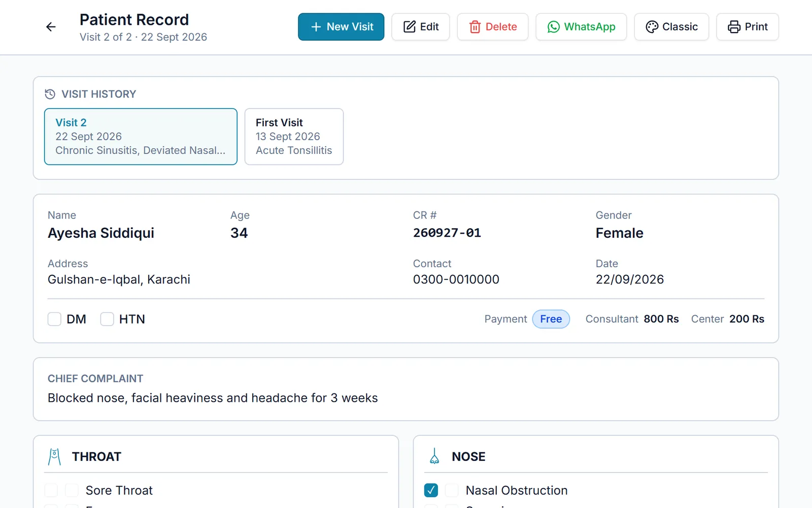This screenshot has width=812, height=508.
Task: Toggle the HTN checkbox
Action: point(107,319)
